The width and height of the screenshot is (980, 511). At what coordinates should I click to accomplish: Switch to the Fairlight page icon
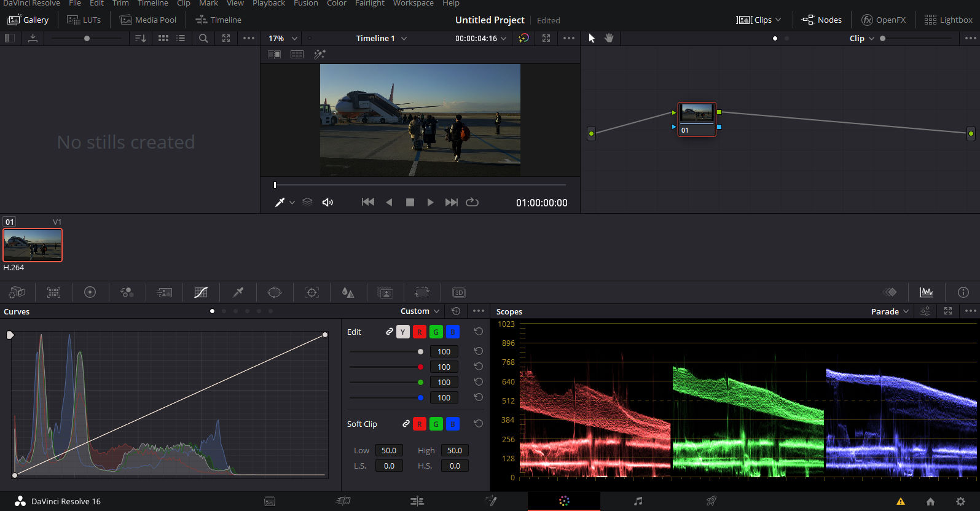pos(638,501)
